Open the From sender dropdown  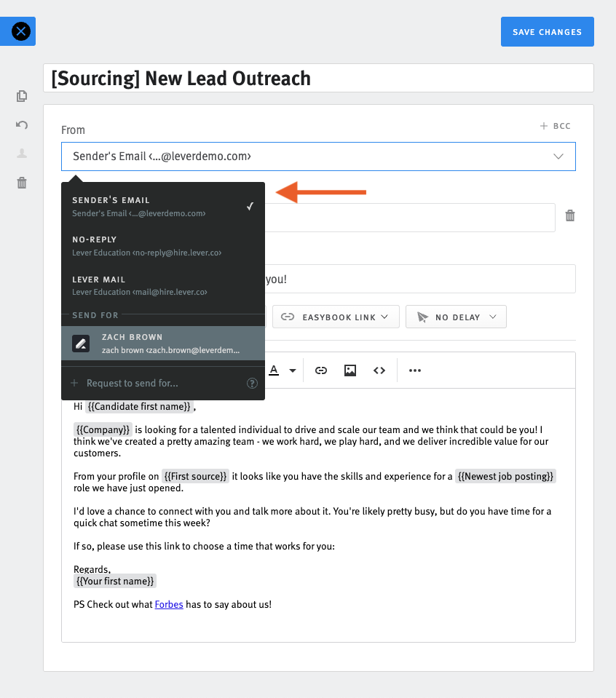point(318,156)
